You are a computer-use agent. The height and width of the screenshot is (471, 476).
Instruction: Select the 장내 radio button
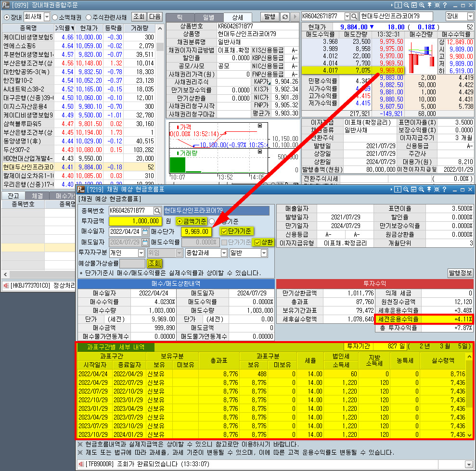coord(6,17)
